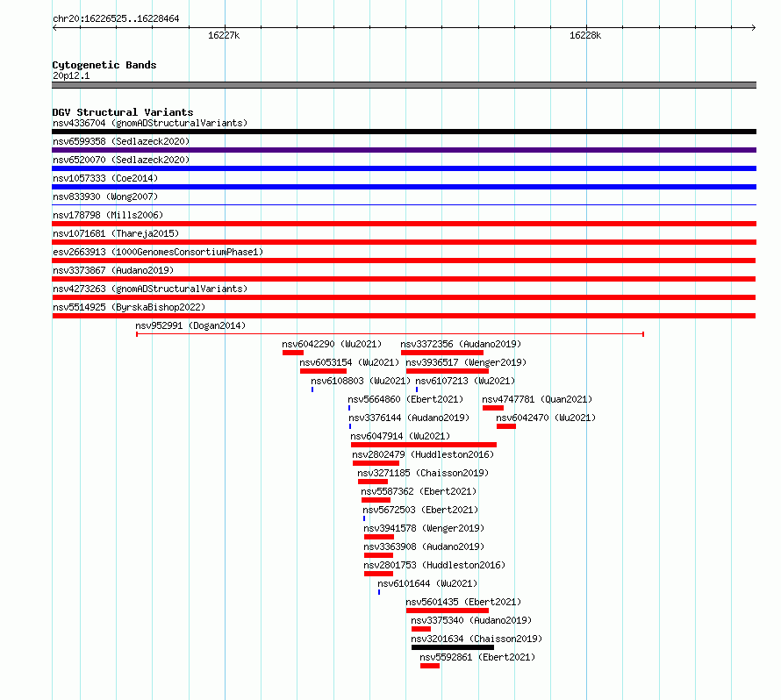Click the red bar under nsv6042470

pyautogui.click(x=506, y=426)
